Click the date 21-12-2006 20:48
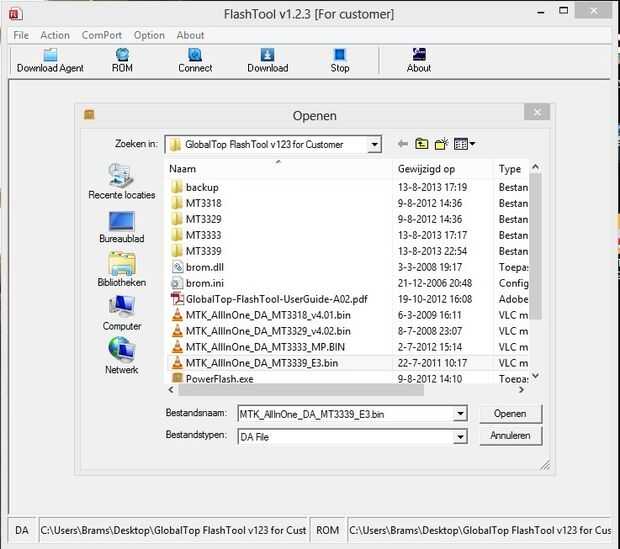Image resolution: width=620 pixels, height=549 pixels. coord(435,283)
